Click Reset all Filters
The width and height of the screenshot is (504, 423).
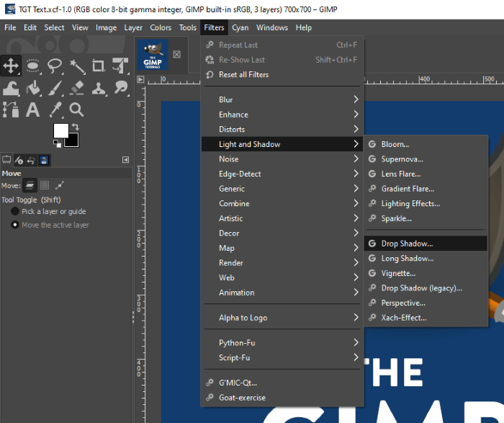[x=282, y=75]
